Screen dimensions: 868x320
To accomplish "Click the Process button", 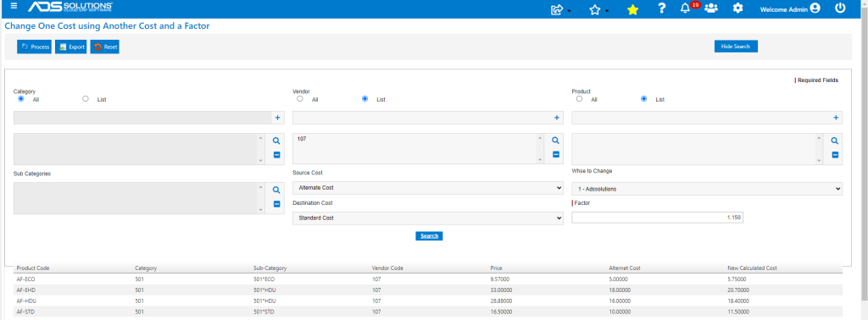I will (x=35, y=47).
